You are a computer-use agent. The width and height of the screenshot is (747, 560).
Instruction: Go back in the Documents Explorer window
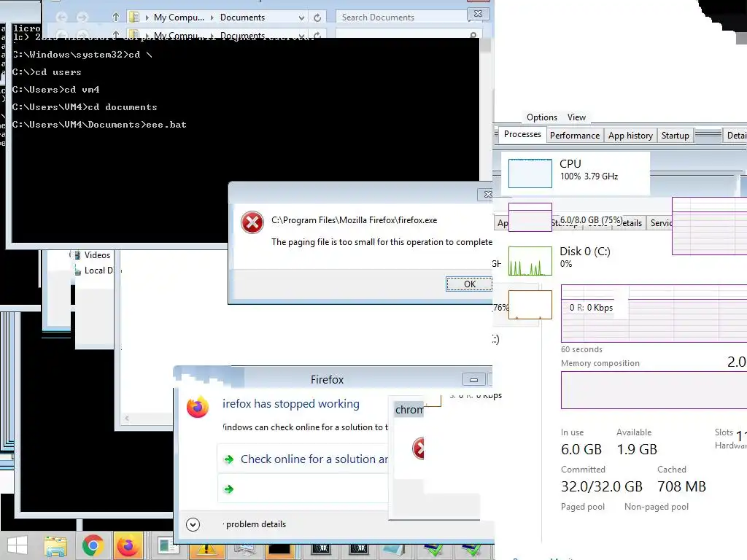pyautogui.click(x=61, y=17)
